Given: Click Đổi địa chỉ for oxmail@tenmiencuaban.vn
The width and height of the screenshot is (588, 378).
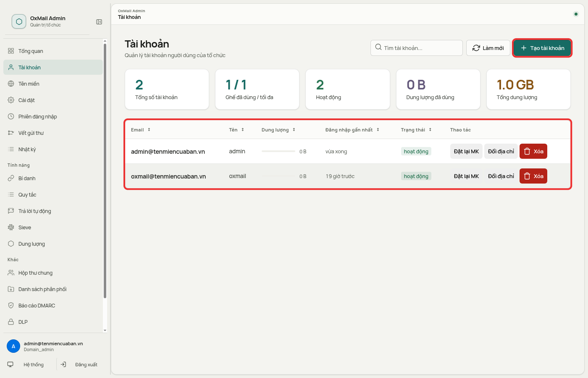Looking at the screenshot, I should [501, 176].
